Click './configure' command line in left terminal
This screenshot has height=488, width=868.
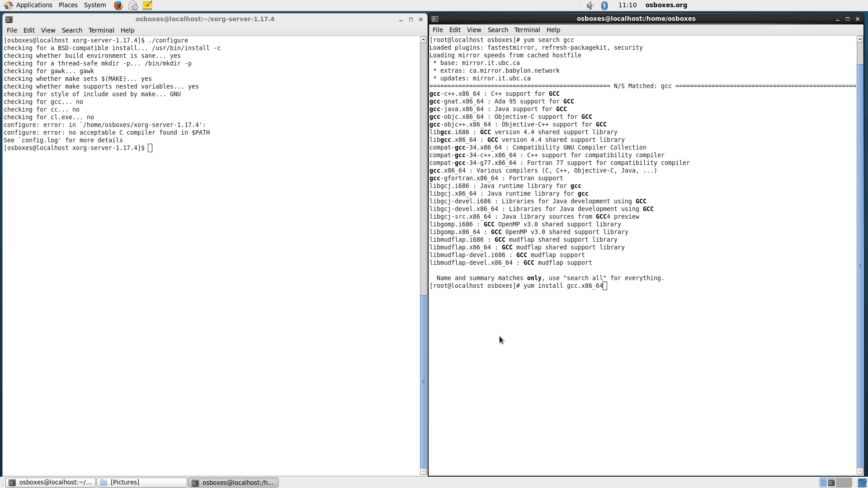coord(96,41)
